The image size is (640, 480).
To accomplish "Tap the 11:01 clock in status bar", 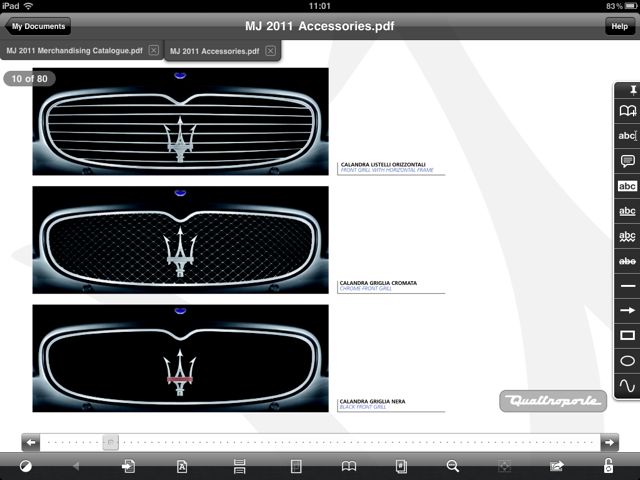I will pos(320,6).
